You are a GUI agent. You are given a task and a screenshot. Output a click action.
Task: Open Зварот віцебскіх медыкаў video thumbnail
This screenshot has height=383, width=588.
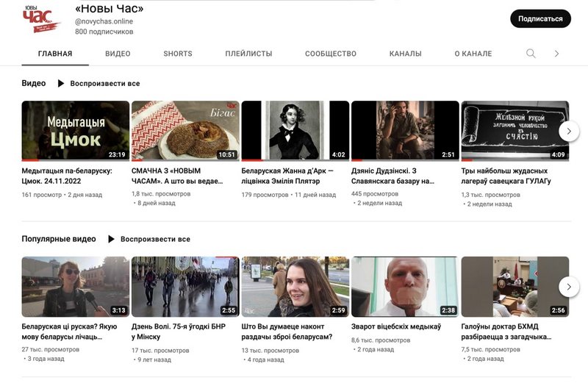[405, 287]
